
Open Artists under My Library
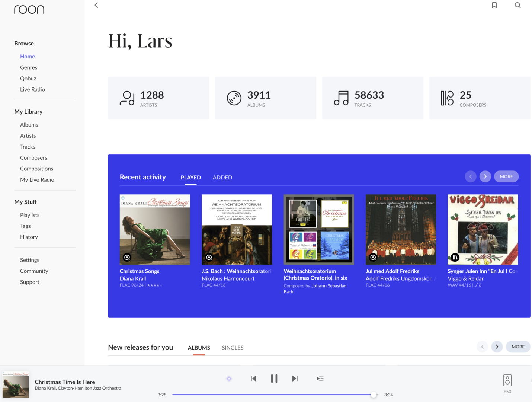coord(28,135)
